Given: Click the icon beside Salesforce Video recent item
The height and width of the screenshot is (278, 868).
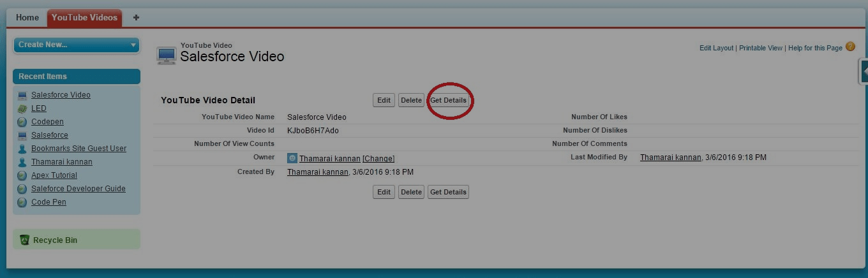Looking at the screenshot, I should [22, 95].
